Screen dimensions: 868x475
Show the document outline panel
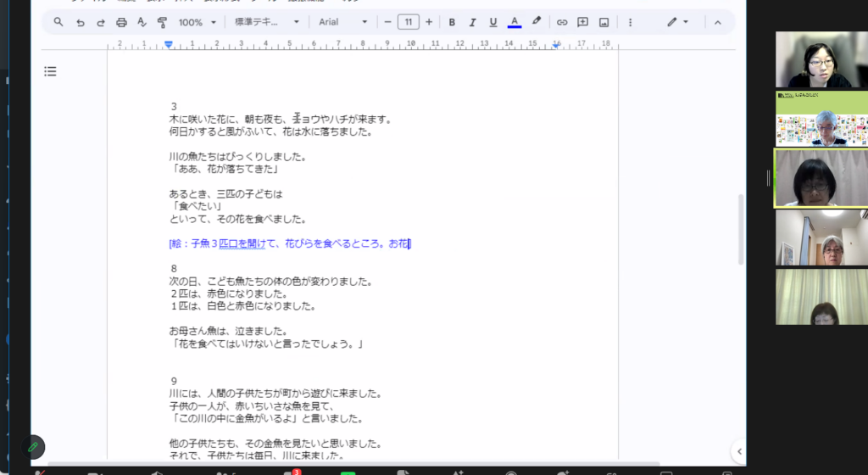(50, 72)
